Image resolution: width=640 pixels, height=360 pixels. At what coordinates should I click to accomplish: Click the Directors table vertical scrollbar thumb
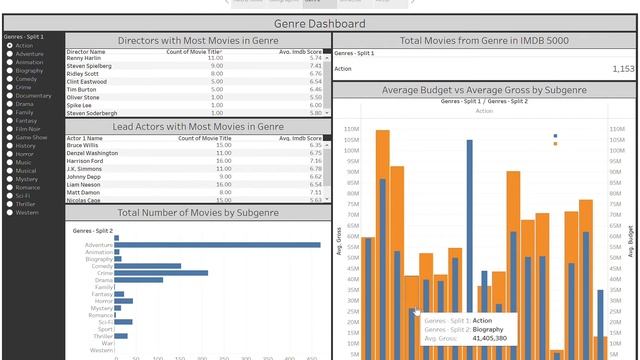point(327,84)
